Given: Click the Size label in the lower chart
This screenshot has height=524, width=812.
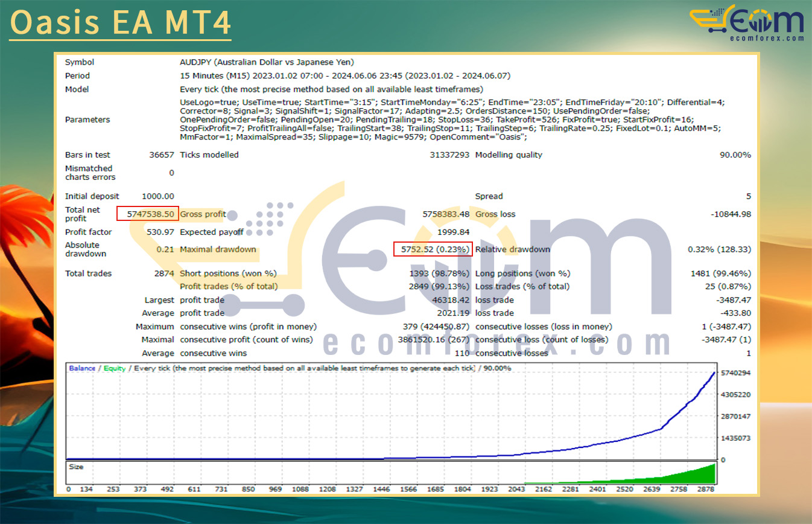Looking at the screenshot, I should point(76,467).
